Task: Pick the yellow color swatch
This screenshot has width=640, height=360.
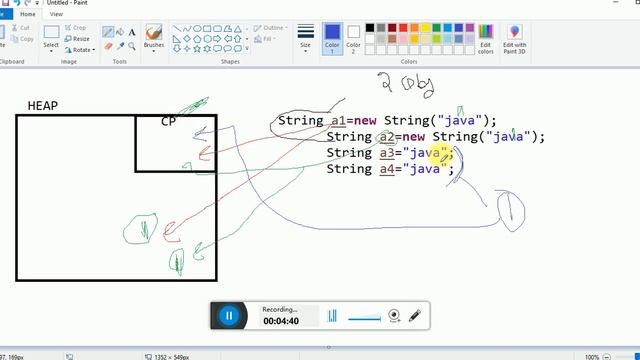Action: (425, 28)
